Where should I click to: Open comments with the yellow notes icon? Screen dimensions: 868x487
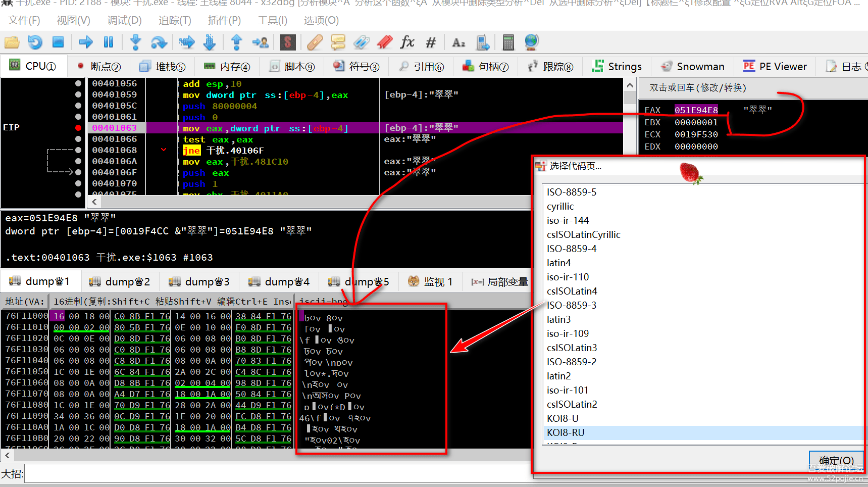click(338, 42)
